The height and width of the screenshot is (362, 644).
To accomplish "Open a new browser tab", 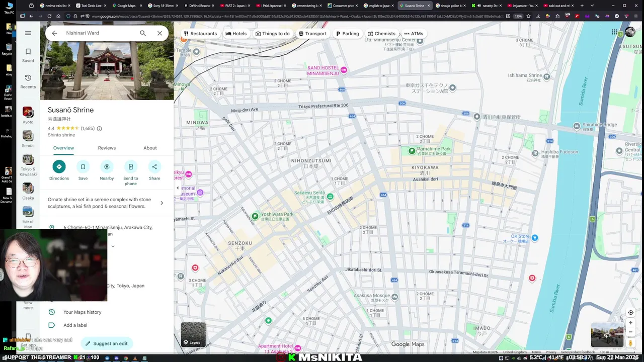I will pyautogui.click(x=582, y=6).
